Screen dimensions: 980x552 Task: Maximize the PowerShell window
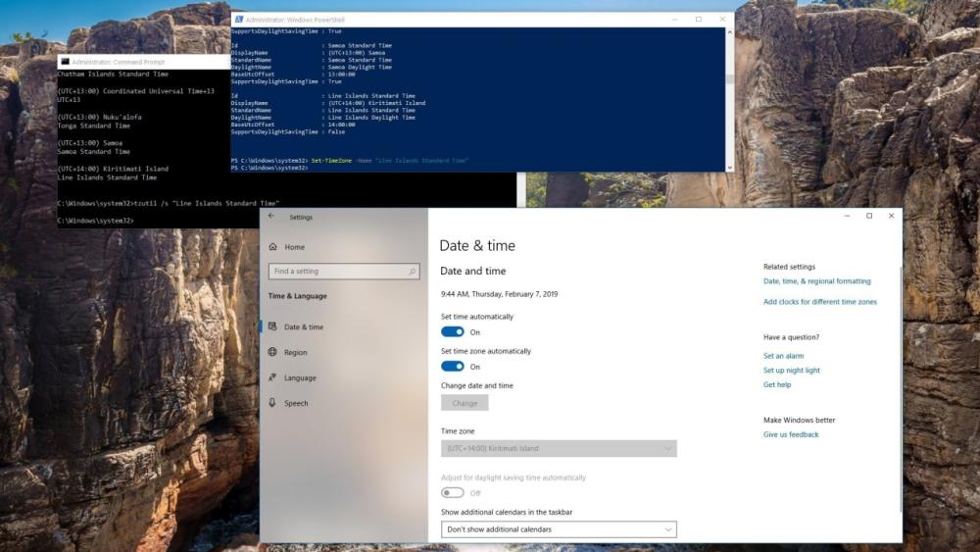point(698,20)
